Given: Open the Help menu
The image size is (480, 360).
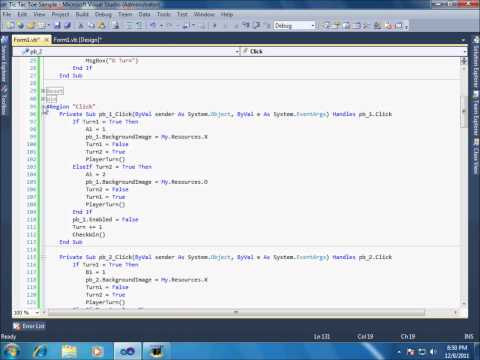Looking at the screenshot, I should click(x=227, y=14).
